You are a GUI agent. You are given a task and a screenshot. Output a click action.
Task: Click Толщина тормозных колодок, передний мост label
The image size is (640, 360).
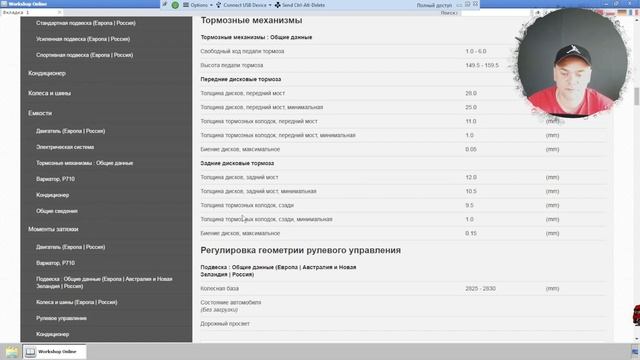259,122
